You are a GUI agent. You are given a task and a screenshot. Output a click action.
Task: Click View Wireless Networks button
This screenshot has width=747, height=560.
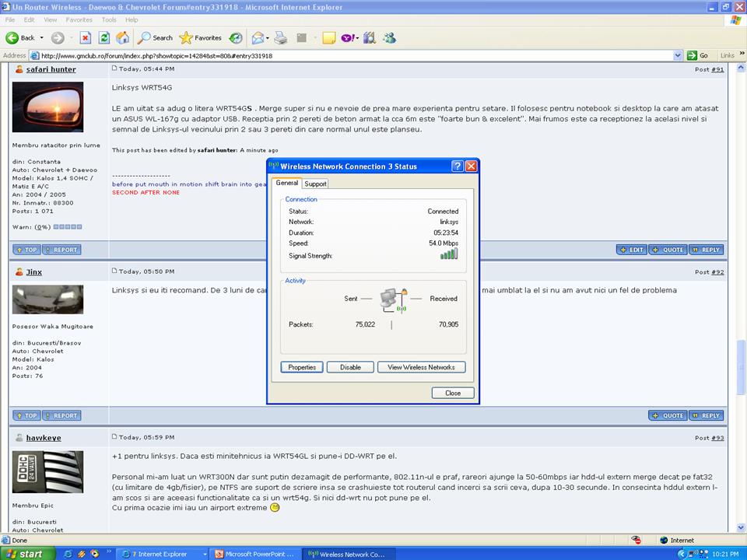pyautogui.click(x=421, y=367)
